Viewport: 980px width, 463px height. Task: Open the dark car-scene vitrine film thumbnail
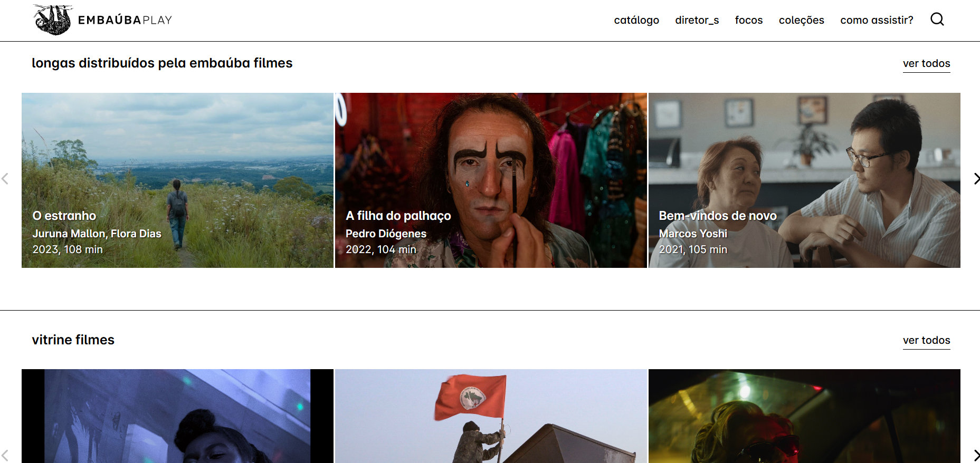click(x=804, y=417)
